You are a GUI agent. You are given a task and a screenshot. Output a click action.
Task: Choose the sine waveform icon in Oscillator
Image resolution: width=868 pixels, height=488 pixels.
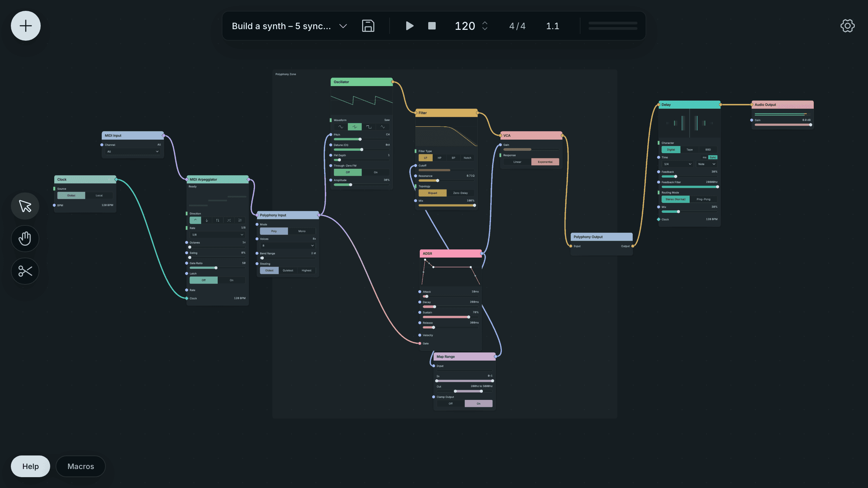pyautogui.click(x=341, y=127)
